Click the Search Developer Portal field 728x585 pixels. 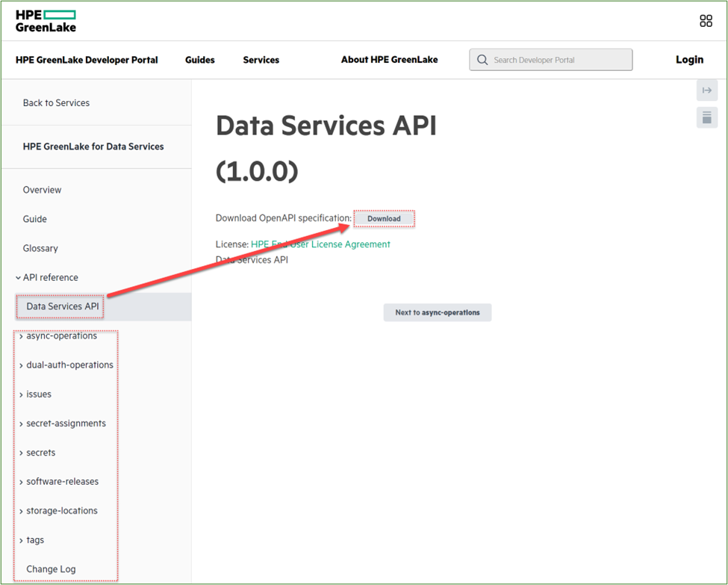point(550,60)
